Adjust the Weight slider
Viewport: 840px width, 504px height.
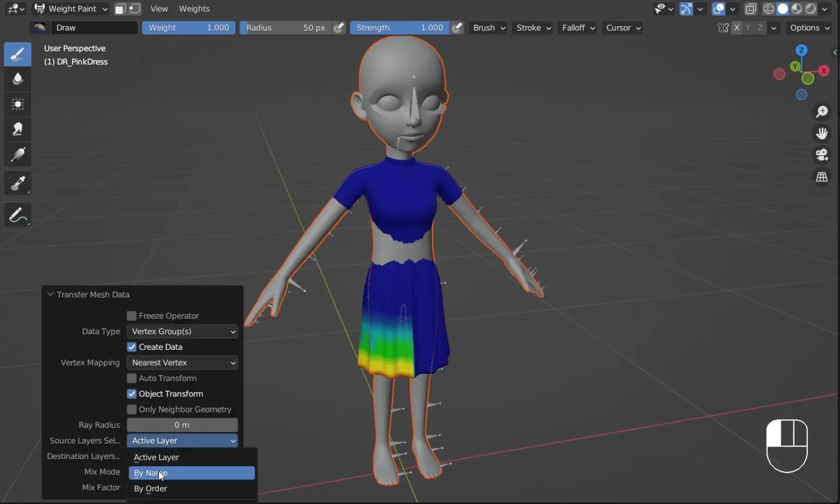click(188, 28)
